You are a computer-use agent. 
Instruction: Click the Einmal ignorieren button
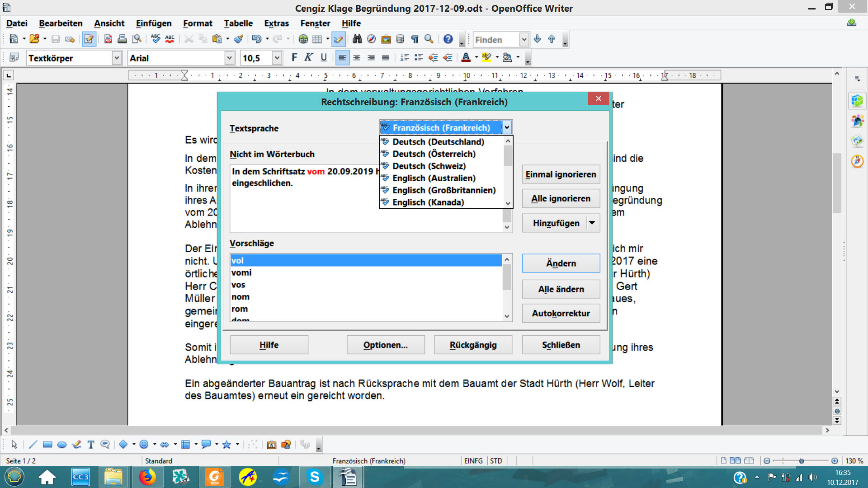pyautogui.click(x=561, y=174)
